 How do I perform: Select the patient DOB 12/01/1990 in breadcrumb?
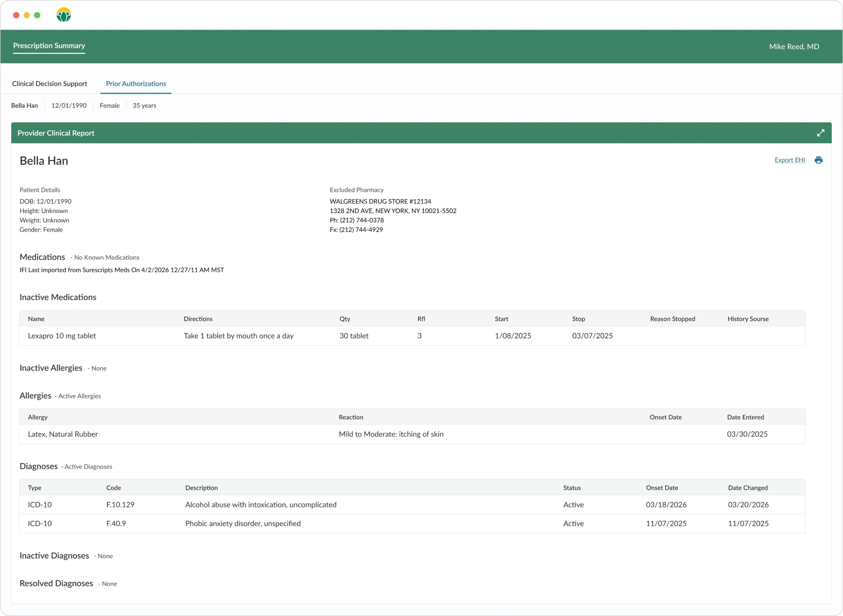68,106
